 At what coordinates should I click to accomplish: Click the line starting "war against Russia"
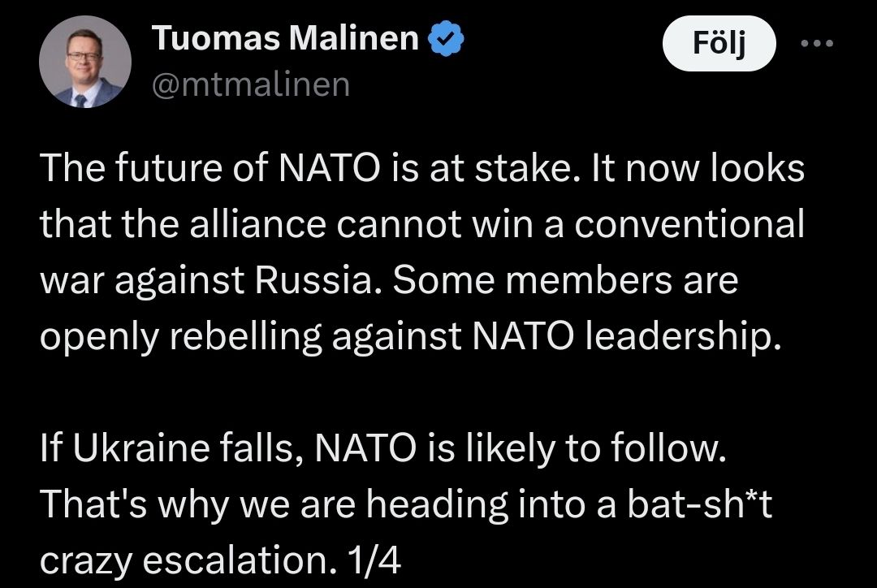(389, 279)
